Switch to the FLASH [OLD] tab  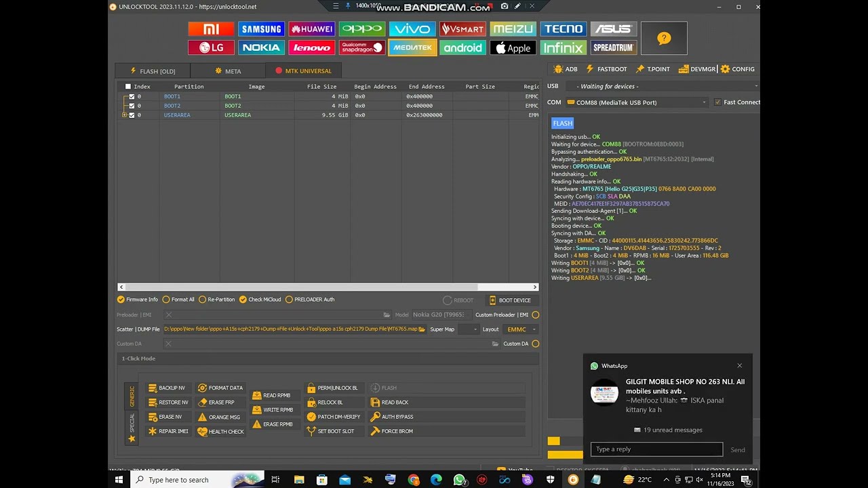point(153,71)
